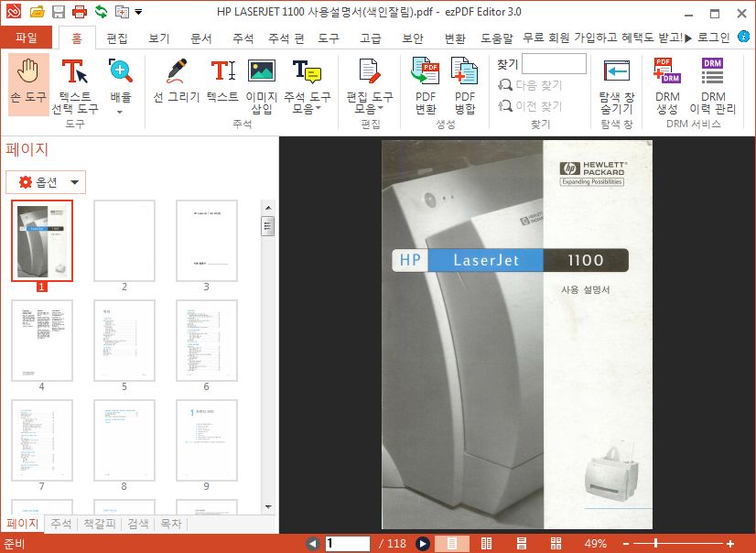
Task: Click the zoom out minus button
Action: 626,544
